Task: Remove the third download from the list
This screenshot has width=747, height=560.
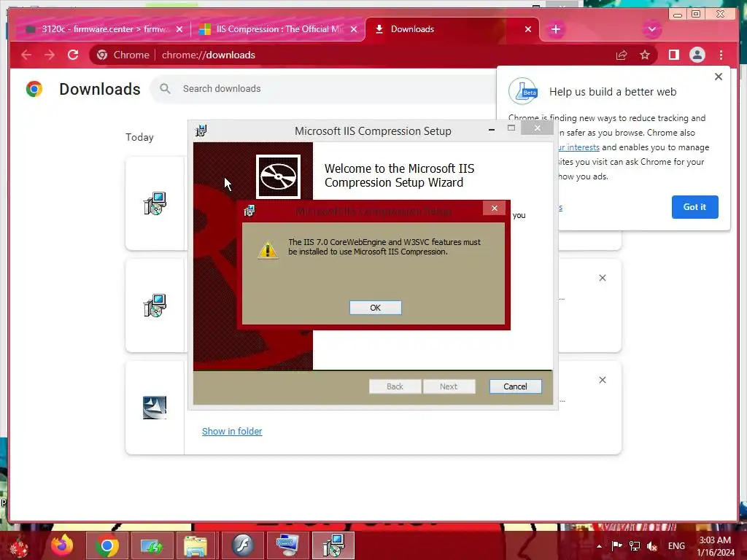Action: pos(602,379)
